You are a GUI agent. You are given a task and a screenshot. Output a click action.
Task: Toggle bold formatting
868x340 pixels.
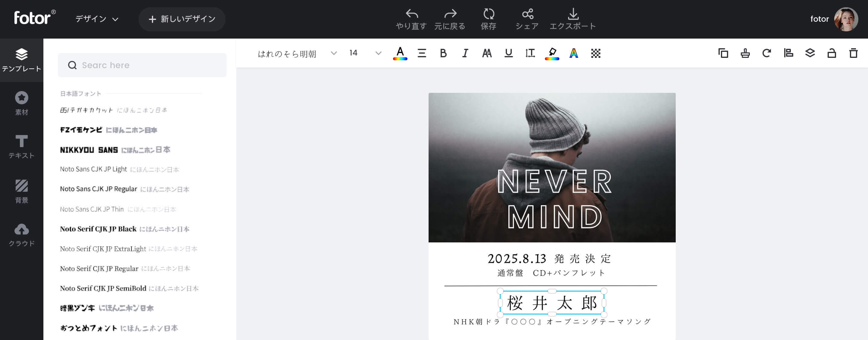443,53
